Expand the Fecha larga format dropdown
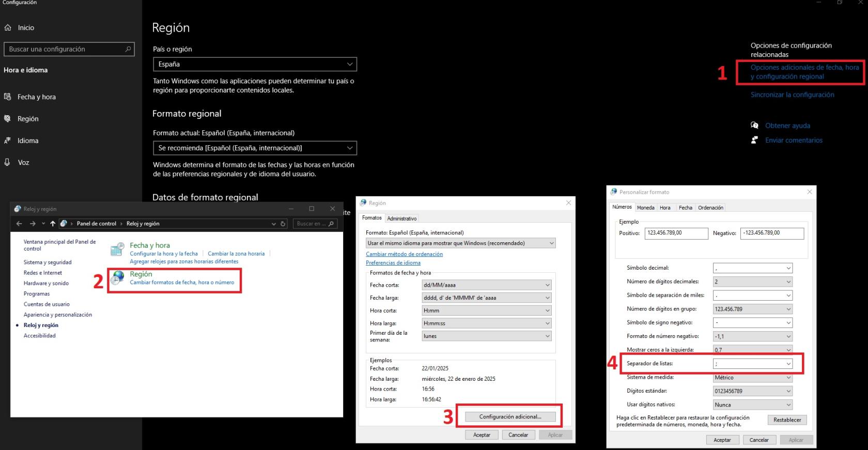The image size is (868, 450). pyautogui.click(x=487, y=298)
